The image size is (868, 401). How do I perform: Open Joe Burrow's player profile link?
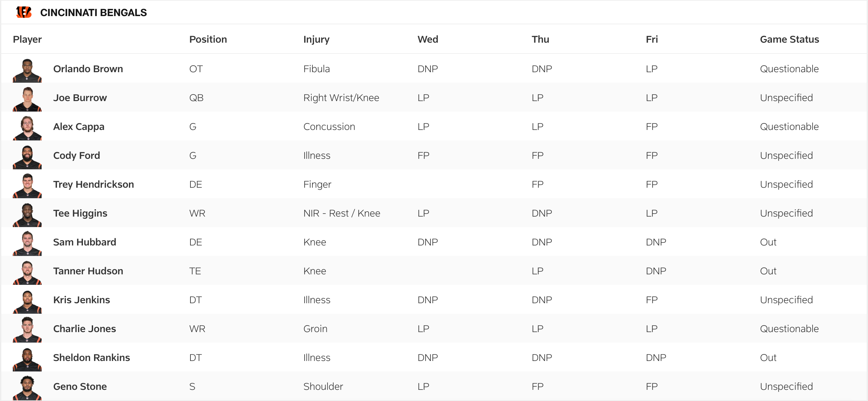click(x=80, y=98)
